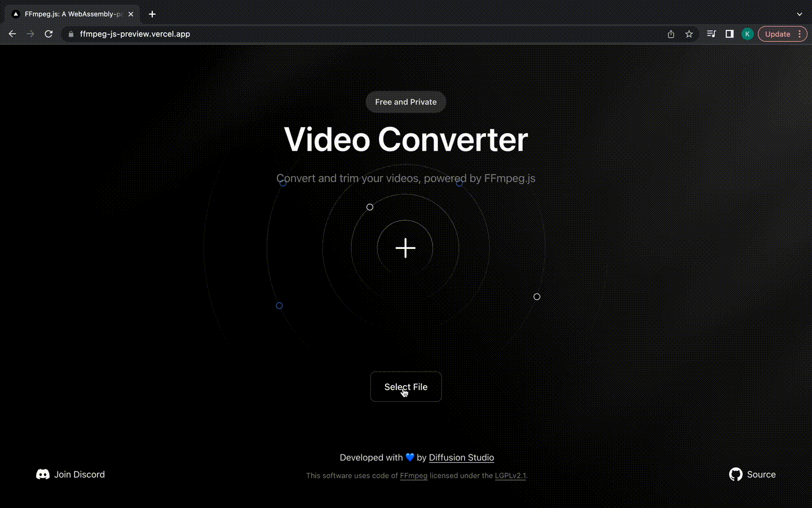Click the share page icon
This screenshot has height=508, width=812.
click(x=671, y=34)
